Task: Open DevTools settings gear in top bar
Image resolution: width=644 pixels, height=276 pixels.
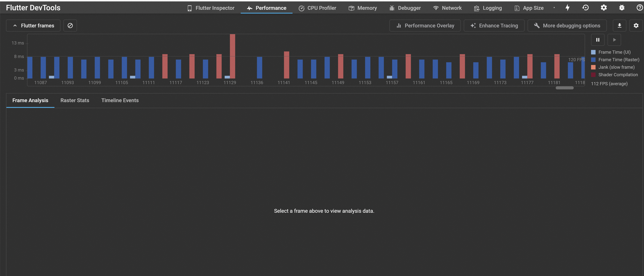Action: (603, 8)
